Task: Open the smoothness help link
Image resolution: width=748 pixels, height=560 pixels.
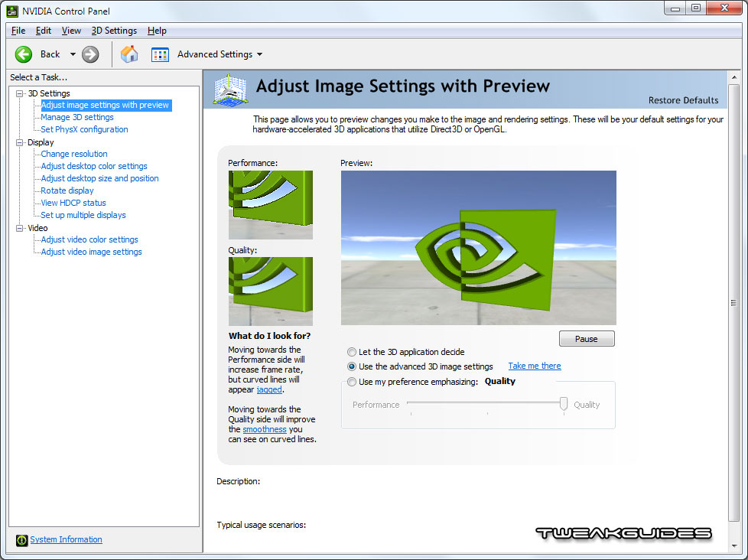Action: point(265,429)
